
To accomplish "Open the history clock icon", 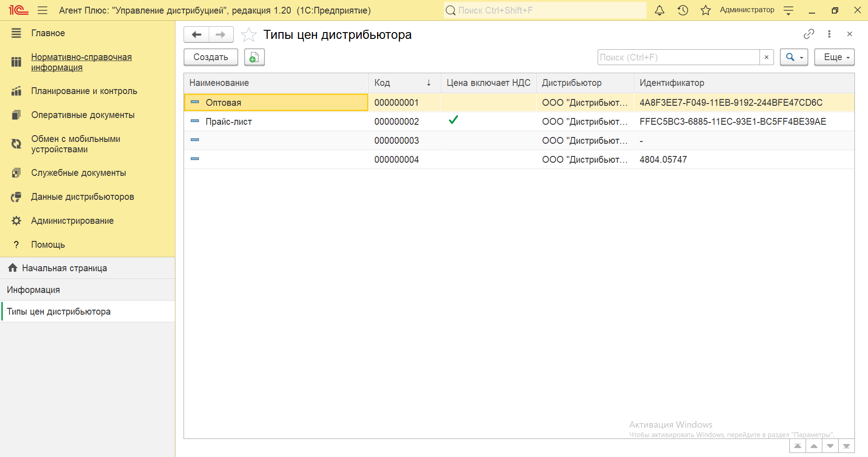I will [x=683, y=10].
